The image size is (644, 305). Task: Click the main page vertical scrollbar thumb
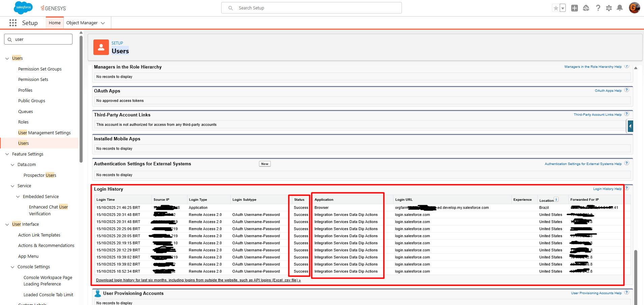click(x=636, y=277)
